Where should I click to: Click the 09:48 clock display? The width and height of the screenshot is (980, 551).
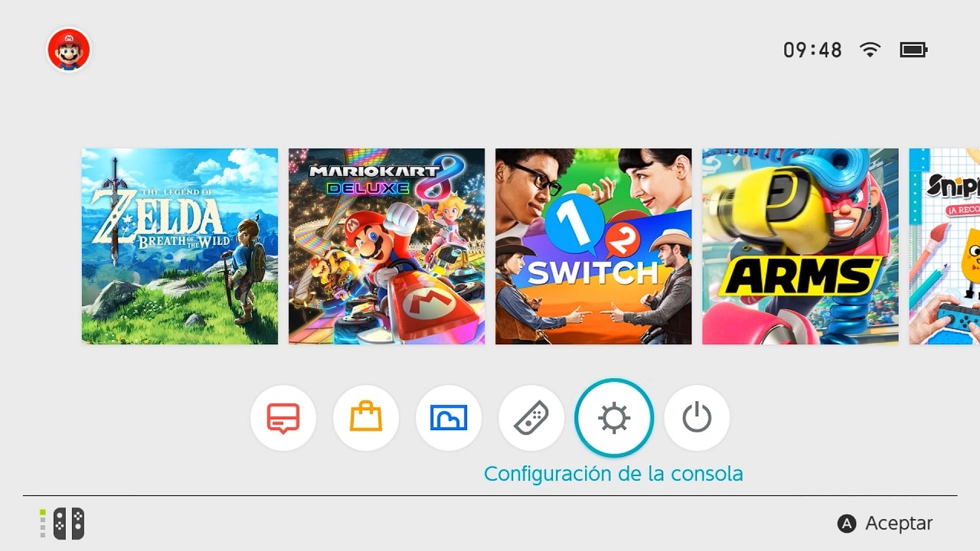pyautogui.click(x=812, y=51)
